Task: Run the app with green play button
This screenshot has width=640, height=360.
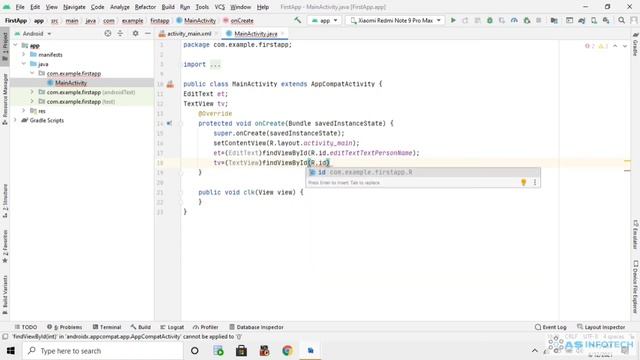Action: (x=453, y=20)
